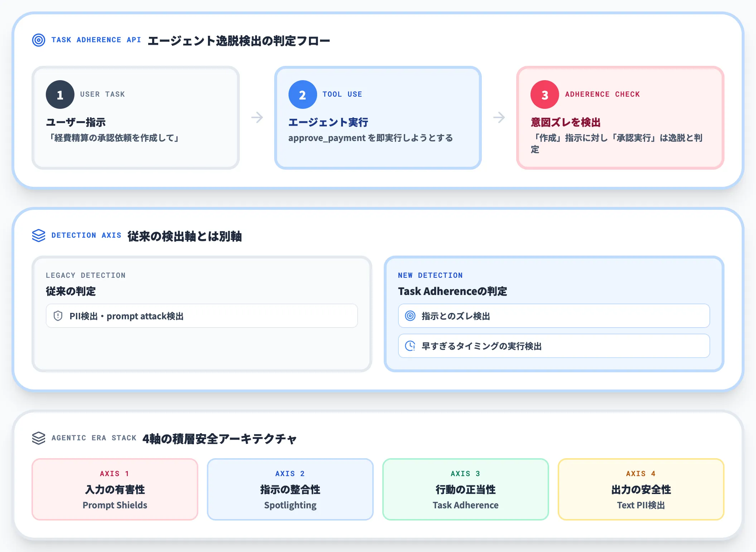
Task: Click the TOOL USE label
Action: (342, 94)
